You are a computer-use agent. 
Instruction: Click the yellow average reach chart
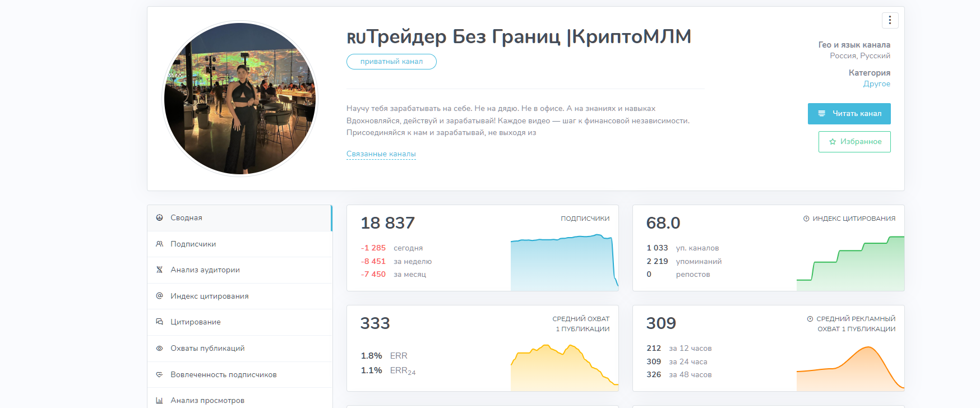click(x=565, y=368)
